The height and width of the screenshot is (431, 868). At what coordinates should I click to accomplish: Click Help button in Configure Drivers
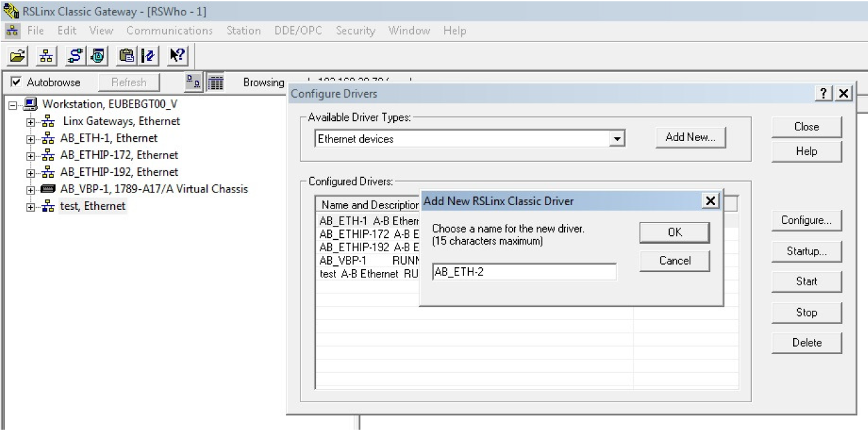point(807,152)
